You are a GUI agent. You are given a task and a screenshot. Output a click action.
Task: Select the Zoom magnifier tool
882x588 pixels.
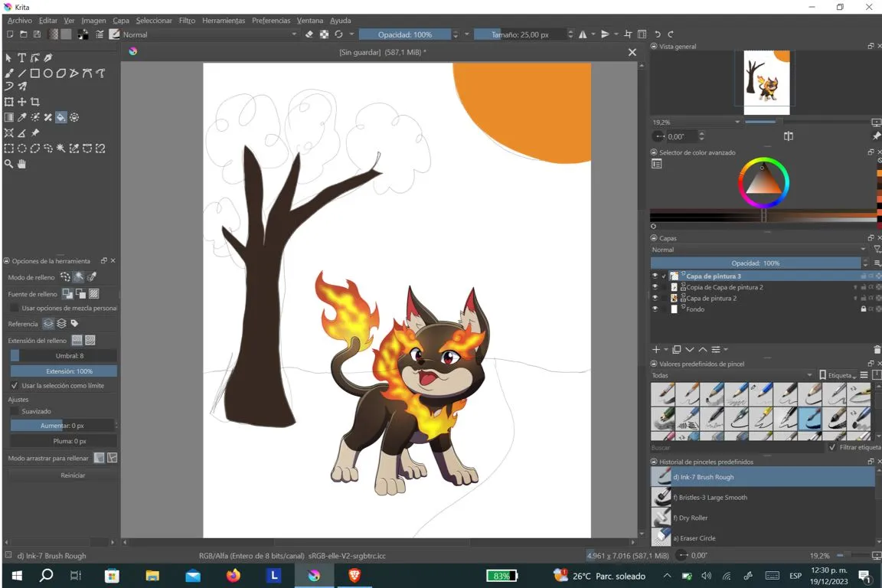click(x=9, y=164)
